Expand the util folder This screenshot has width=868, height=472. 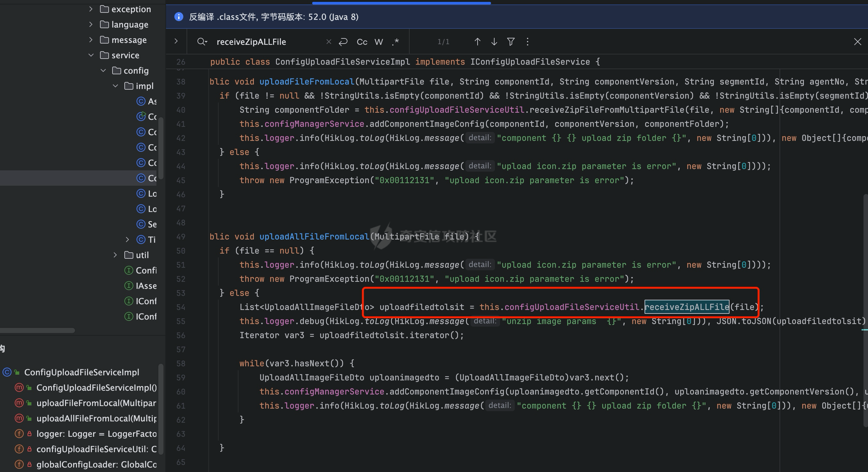coord(115,255)
